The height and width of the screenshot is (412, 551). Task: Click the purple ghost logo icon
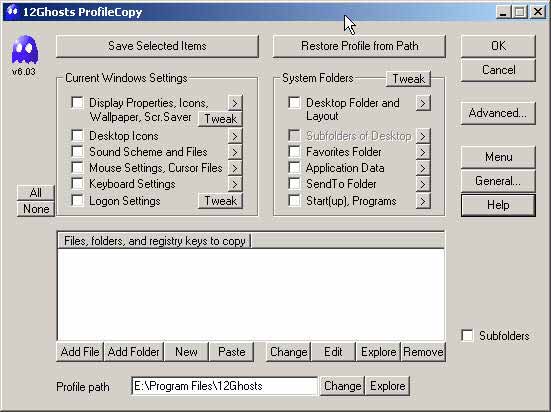25,50
